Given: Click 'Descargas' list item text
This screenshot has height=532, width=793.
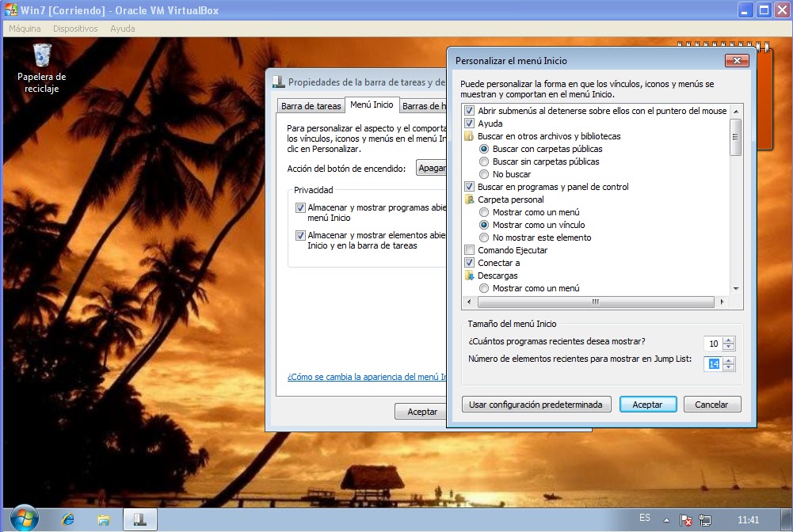Looking at the screenshot, I should (x=498, y=275).
